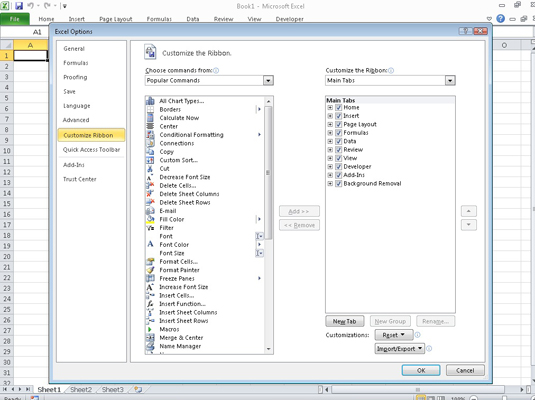Click the New Tab button
535x400 pixels.
[x=345, y=321]
